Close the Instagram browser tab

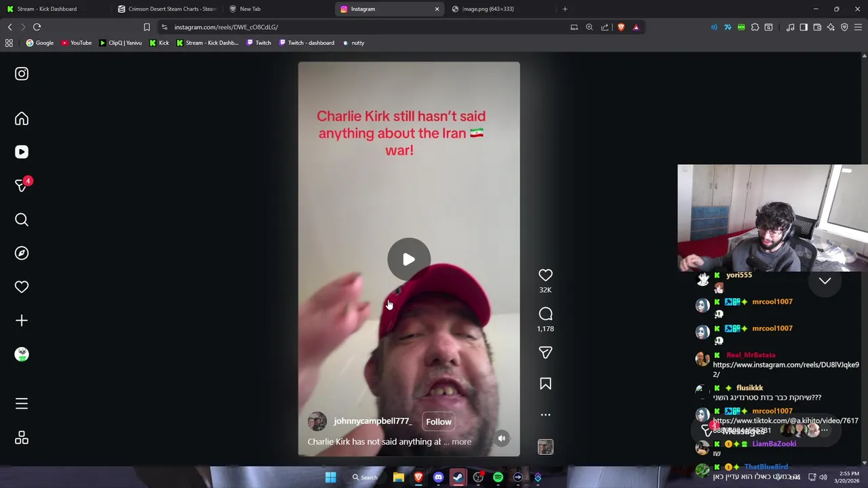coord(437,9)
